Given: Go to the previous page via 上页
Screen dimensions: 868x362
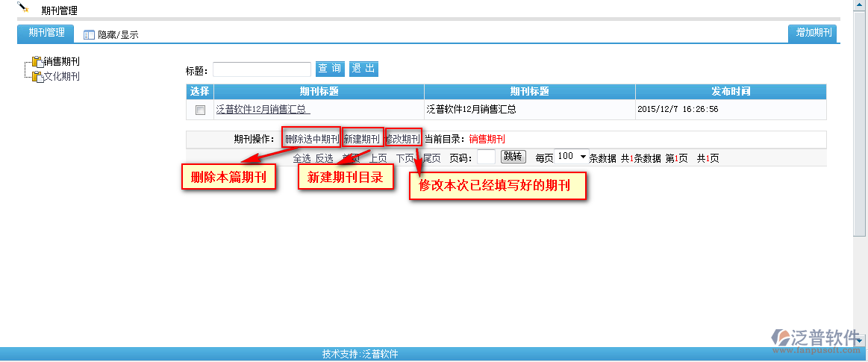Looking at the screenshot, I should [x=378, y=158].
